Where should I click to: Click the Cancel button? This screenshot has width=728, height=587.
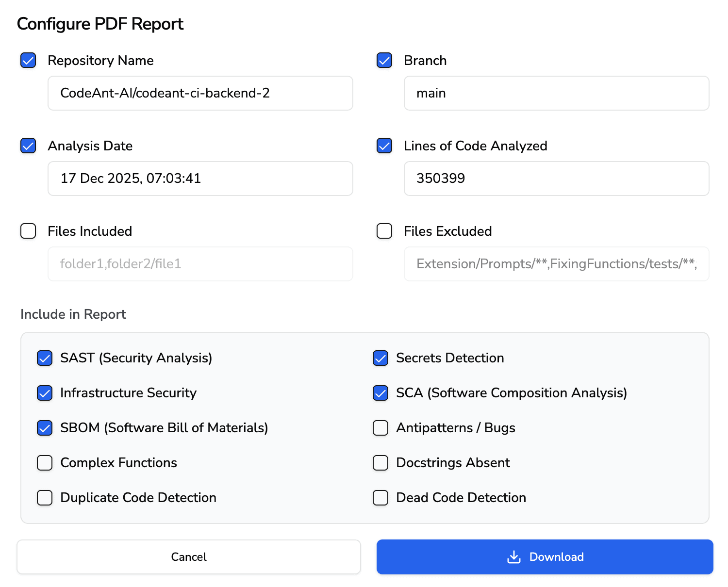tap(188, 557)
